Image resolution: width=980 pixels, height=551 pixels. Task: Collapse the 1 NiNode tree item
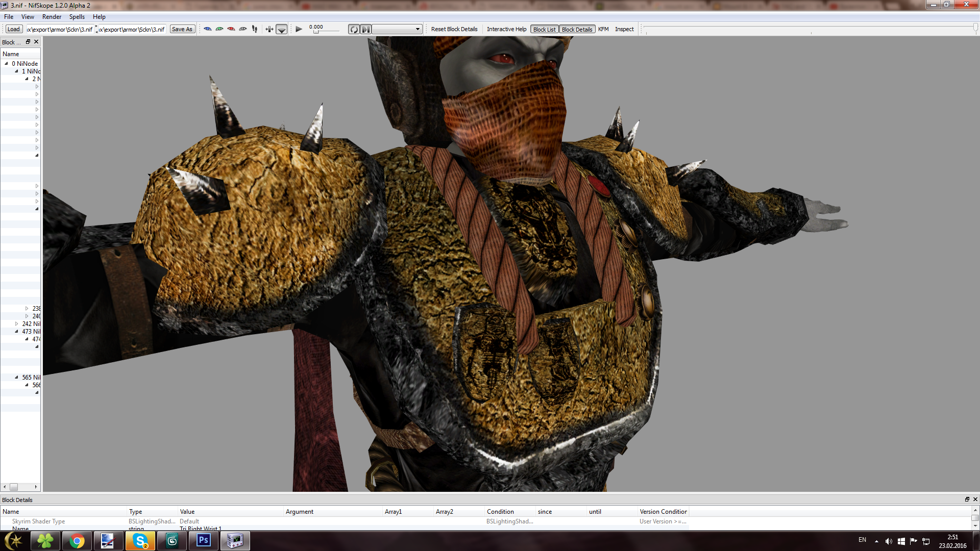click(16, 71)
